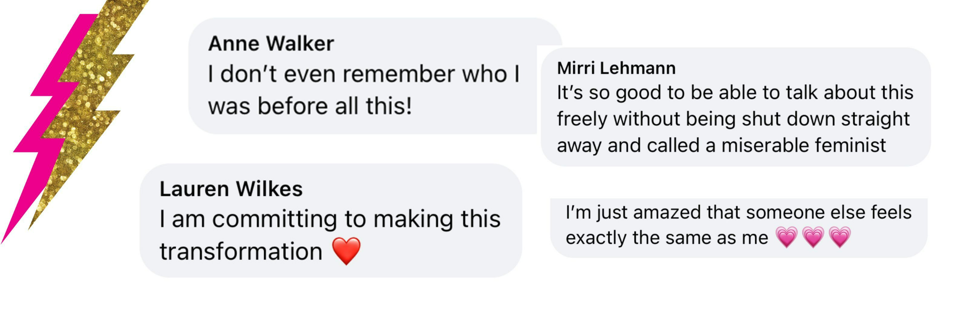This screenshot has height=327, width=980.
Task: Click the line 'I don't even remember who I'
Action: pyautogui.click(x=364, y=74)
